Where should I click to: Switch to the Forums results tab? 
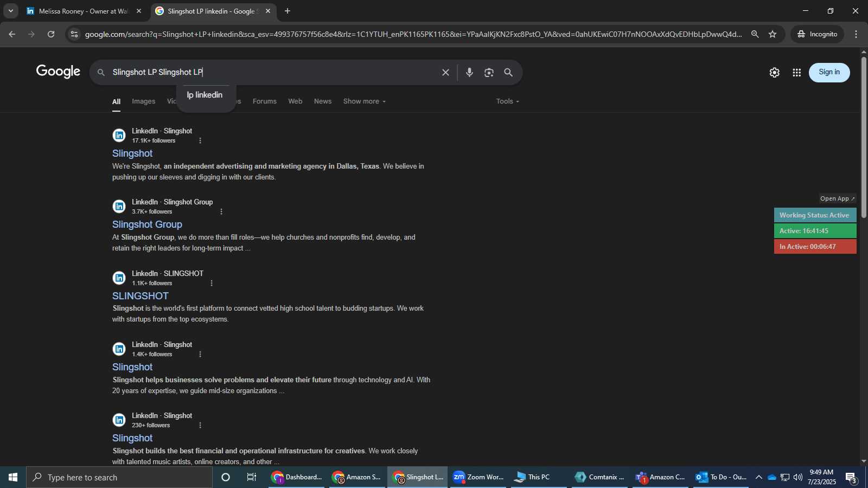[265, 101]
